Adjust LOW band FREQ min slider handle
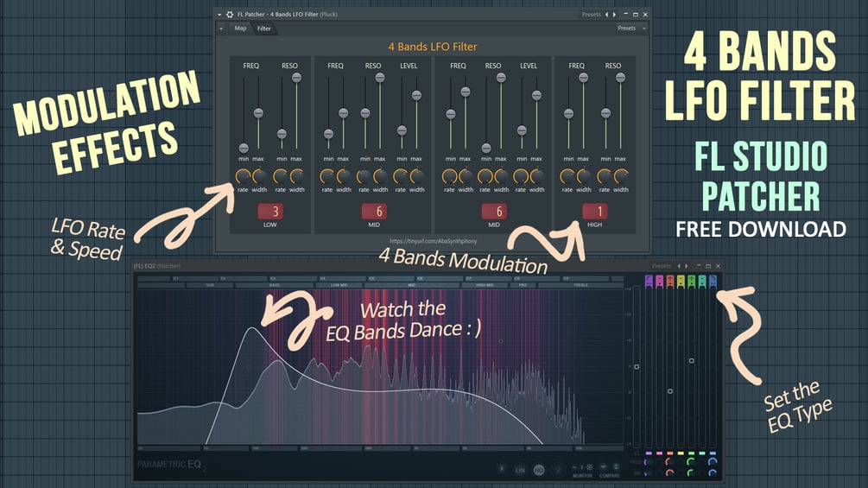The width and height of the screenshot is (868, 488). 244,148
